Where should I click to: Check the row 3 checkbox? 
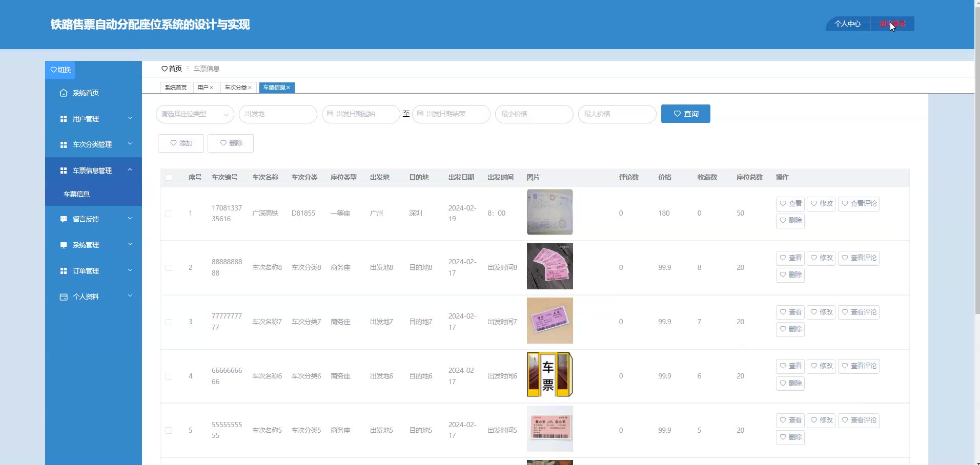[x=169, y=322]
